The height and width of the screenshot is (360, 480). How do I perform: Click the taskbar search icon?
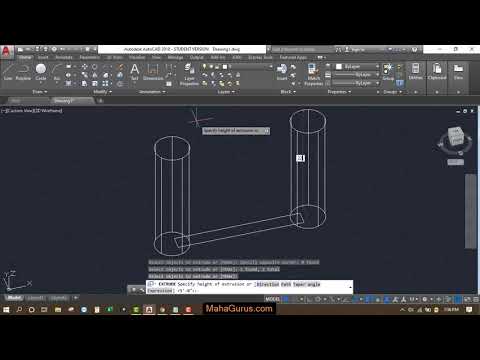[19, 310]
